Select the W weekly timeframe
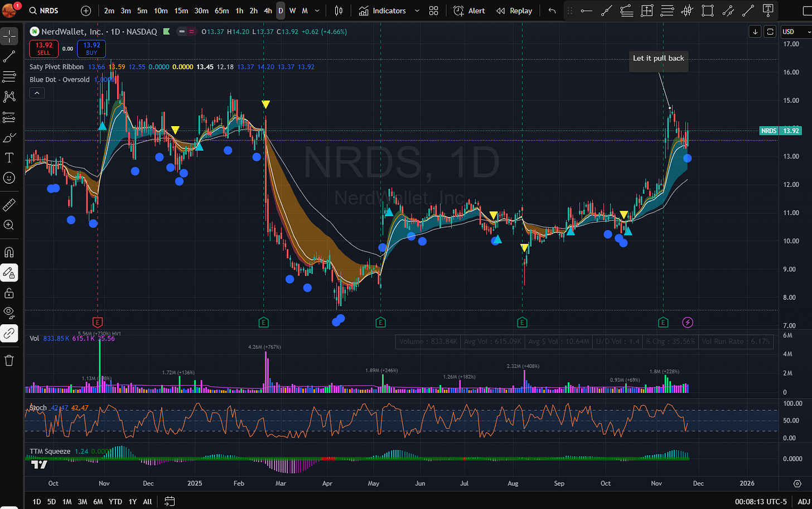This screenshot has height=509, width=812. point(292,11)
